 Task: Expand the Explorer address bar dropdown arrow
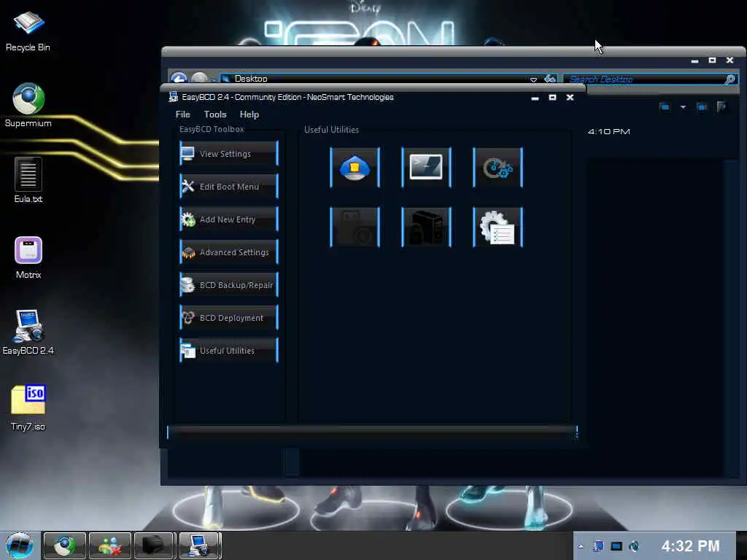533,79
